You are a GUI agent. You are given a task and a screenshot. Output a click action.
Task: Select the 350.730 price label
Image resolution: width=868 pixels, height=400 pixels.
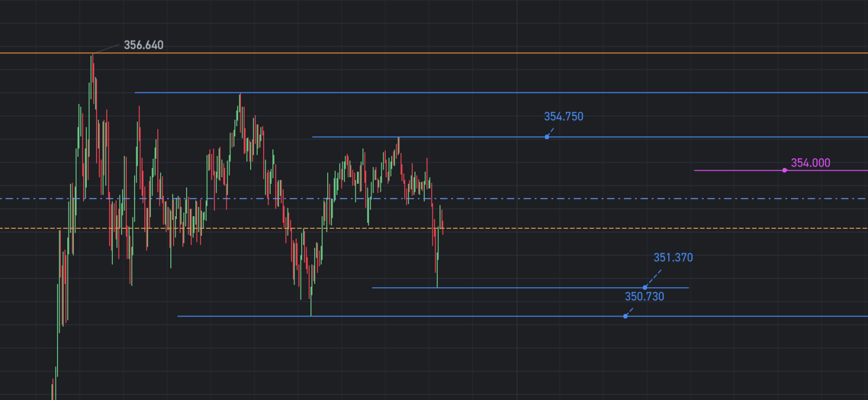(x=644, y=296)
